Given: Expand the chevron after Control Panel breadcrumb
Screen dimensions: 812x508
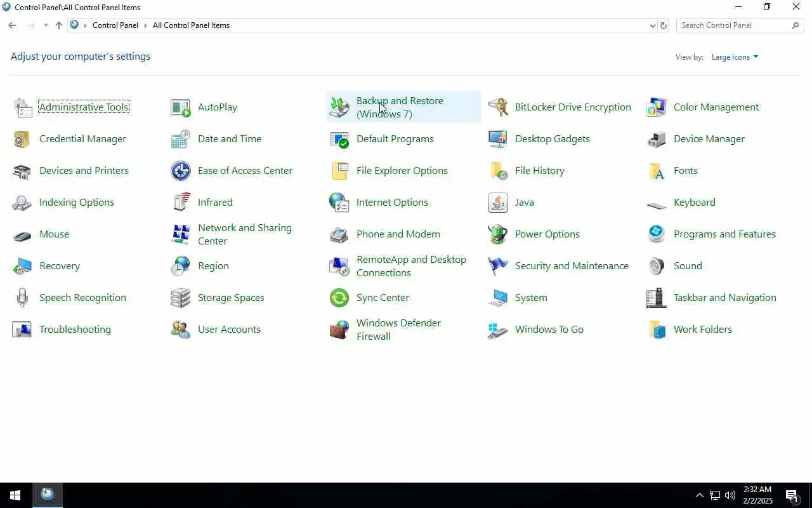Looking at the screenshot, I should pyautogui.click(x=145, y=25).
